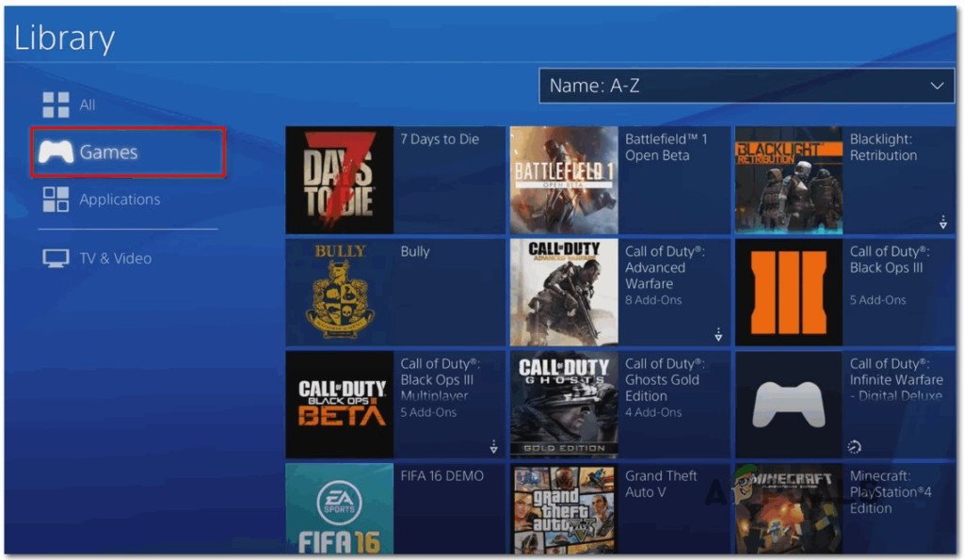Viewport: 964px width, 560px height.
Task: Select "Minecraft: PlayStation 4 Edition" title
Action: coord(891,492)
